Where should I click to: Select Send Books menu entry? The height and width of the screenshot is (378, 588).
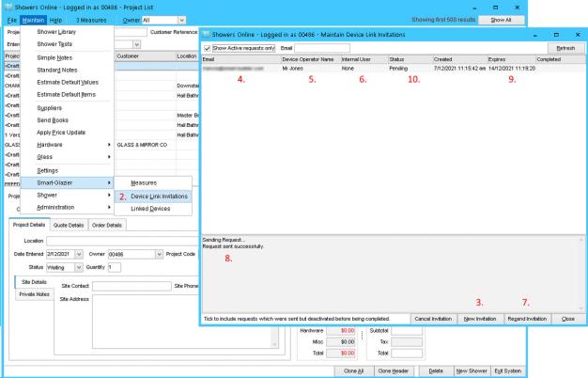click(53, 120)
